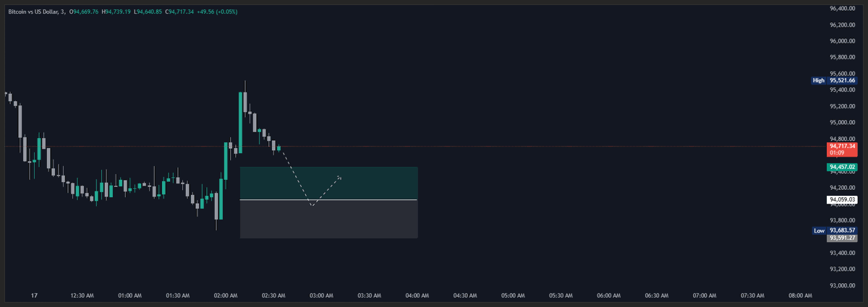Click 06:00 AM on the time axis

[609, 295]
